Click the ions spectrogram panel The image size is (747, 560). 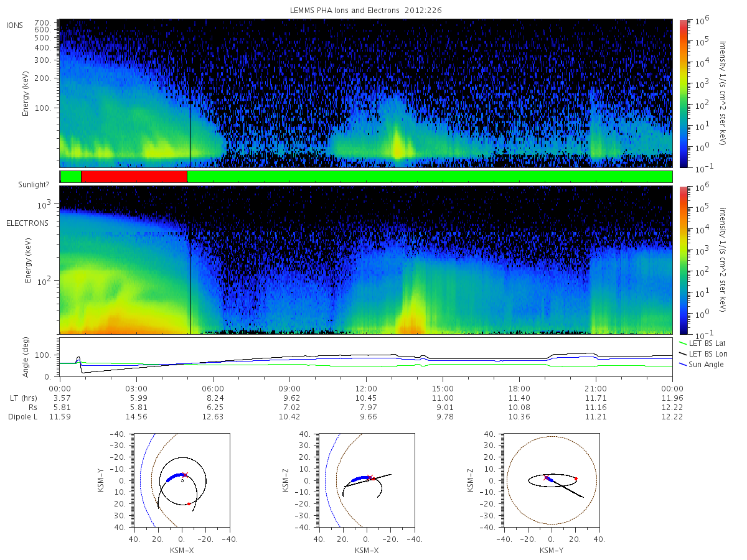(x=366, y=93)
